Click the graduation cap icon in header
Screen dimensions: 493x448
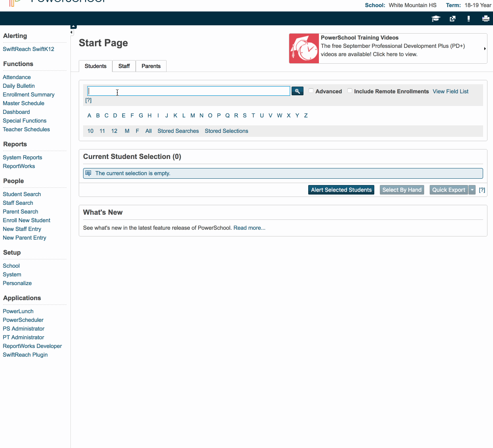coord(436,19)
